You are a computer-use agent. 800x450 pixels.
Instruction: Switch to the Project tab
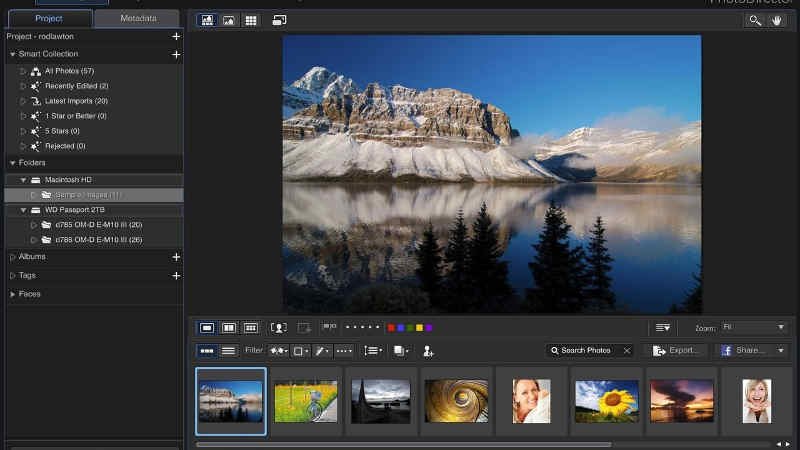pos(49,18)
